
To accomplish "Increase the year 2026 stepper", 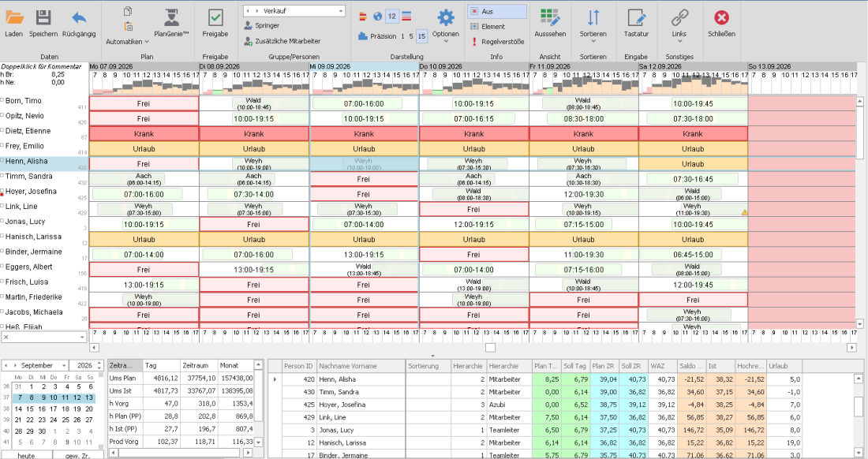I will [x=99, y=363].
